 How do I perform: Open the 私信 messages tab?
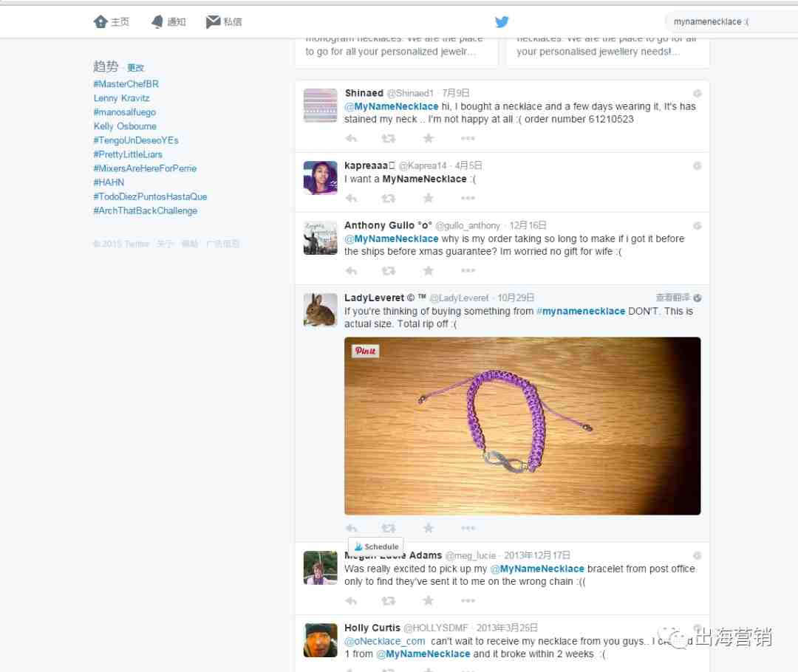click(x=224, y=22)
